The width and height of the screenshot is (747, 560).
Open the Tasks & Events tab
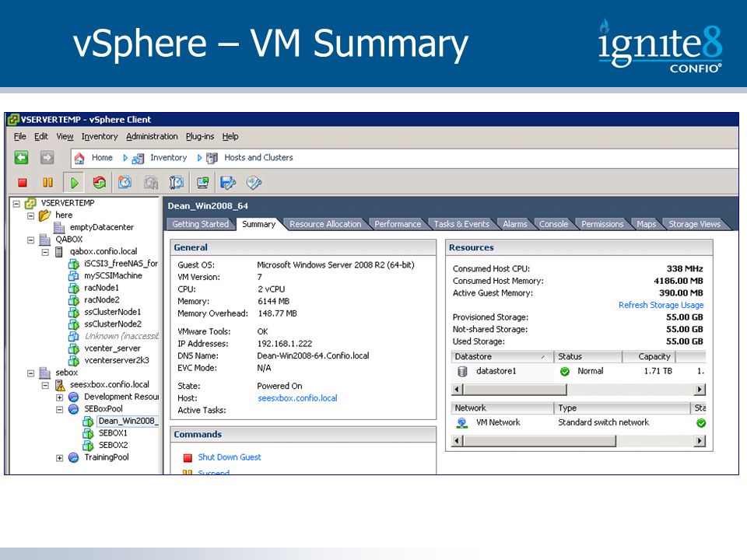(x=461, y=224)
